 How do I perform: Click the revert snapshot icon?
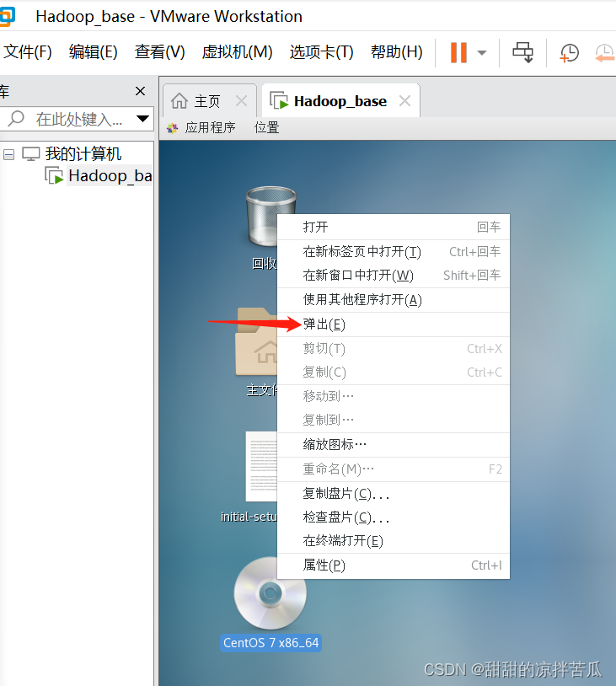click(606, 53)
